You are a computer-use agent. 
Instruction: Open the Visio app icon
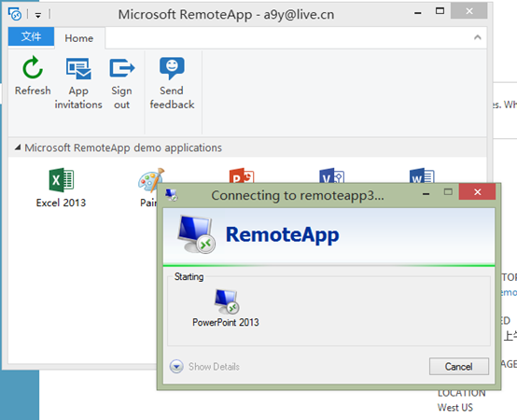pyautogui.click(x=331, y=175)
